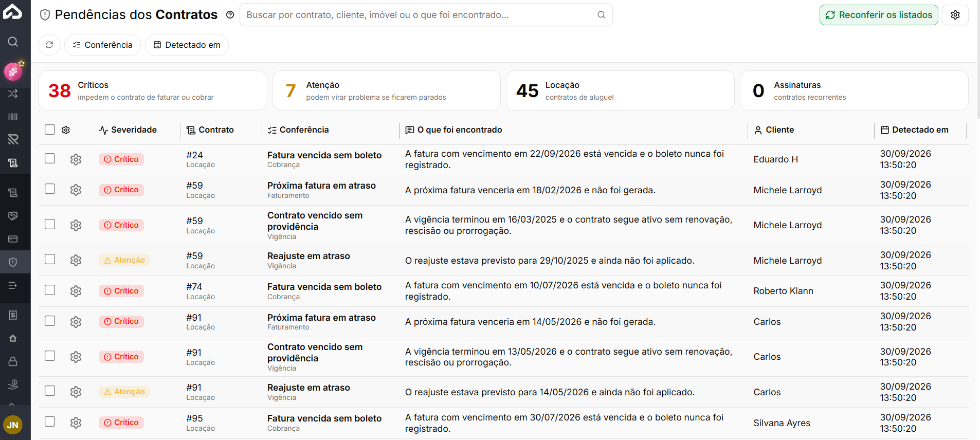
Task: Click the refresh icon next to Conferência filter
Action: click(49, 45)
